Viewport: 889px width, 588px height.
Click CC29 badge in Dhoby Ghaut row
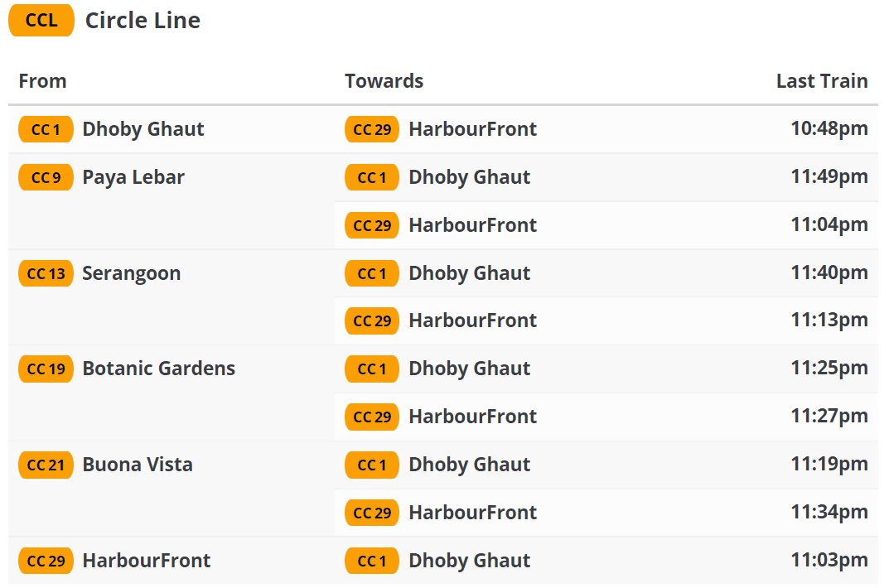[372, 129]
